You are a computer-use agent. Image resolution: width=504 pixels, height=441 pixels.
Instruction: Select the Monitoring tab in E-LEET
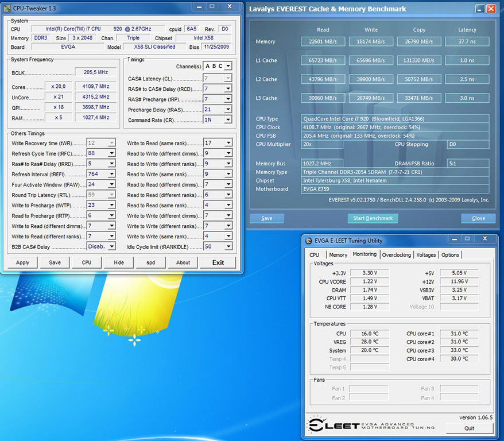click(365, 254)
